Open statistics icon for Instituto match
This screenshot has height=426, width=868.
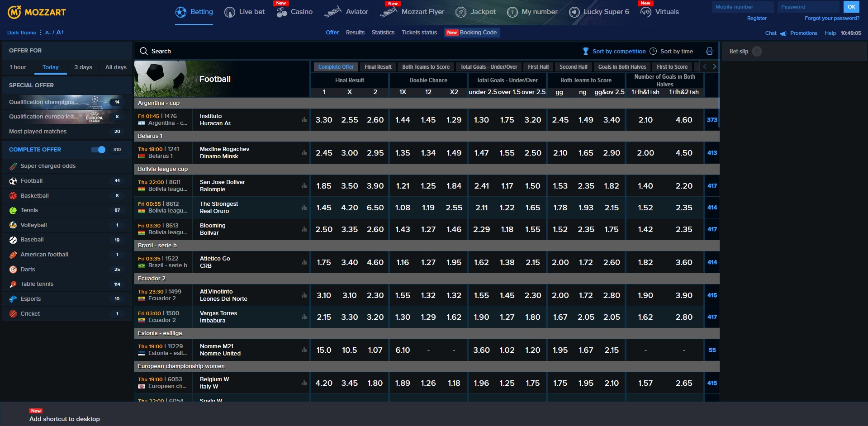[304, 120]
